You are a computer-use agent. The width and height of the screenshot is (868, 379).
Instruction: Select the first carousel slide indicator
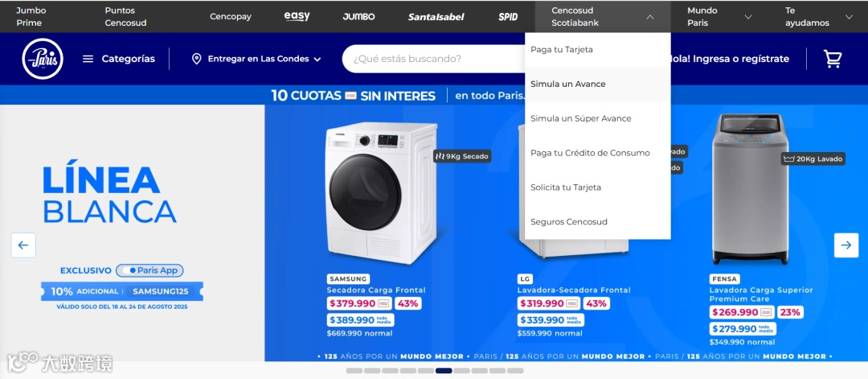354,371
